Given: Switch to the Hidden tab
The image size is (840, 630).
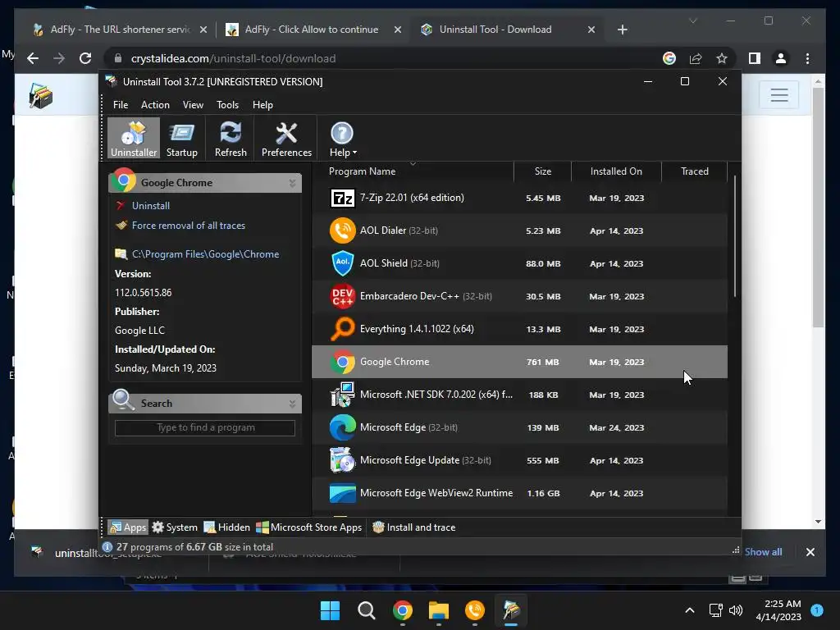Looking at the screenshot, I should click(x=227, y=527).
